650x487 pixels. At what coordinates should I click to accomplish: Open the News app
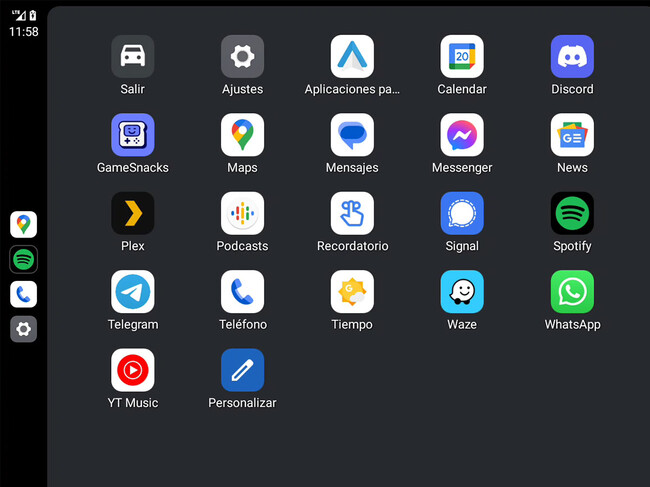click(572, 135)
